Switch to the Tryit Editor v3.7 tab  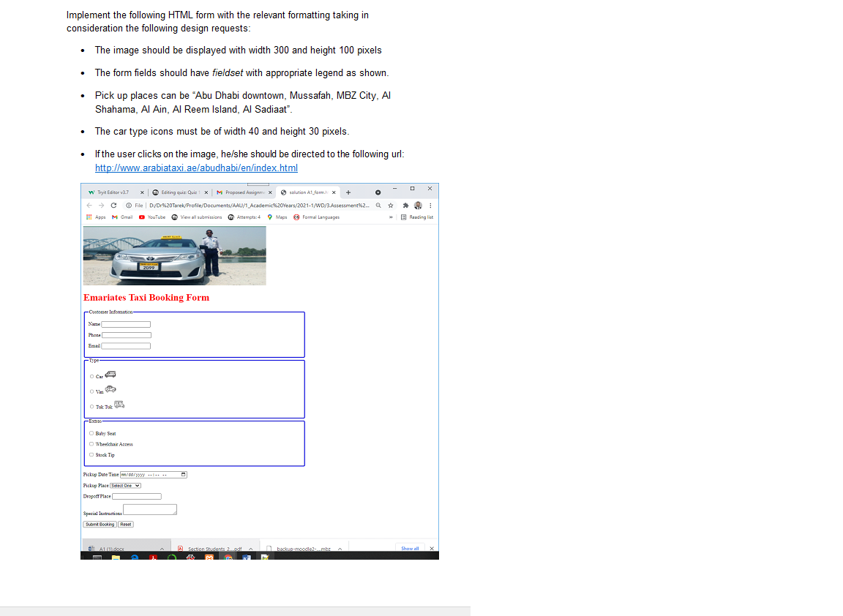click(113, 192)
